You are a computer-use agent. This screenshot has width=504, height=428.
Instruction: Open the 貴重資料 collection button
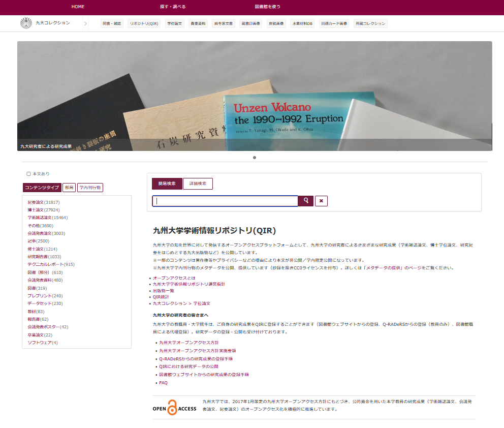pos(198,23)
